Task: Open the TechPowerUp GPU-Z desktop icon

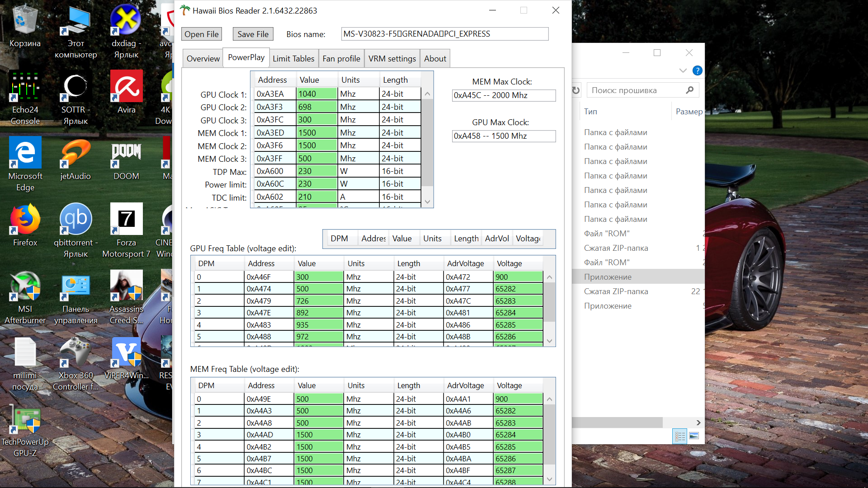Action: (x=25, y=419)
